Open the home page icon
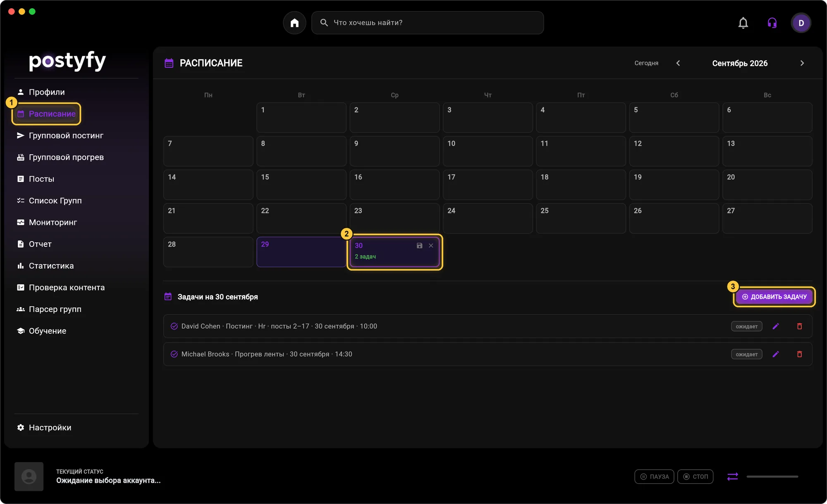This screenshot has height=504, width=827. tap(294, 23)
